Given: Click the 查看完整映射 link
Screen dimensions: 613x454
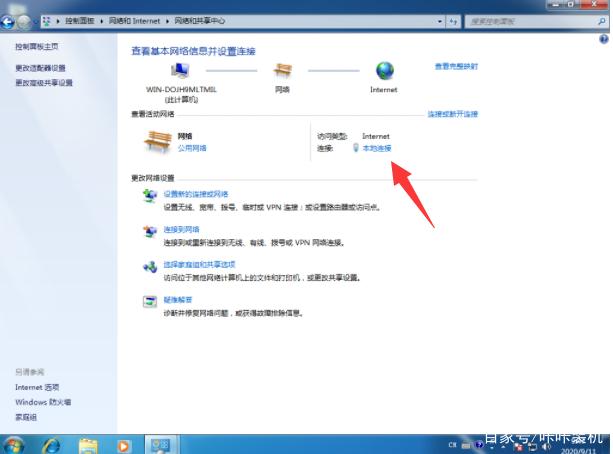Looking at the screenshot, I should pyautogui.click(x=456, y=66).
